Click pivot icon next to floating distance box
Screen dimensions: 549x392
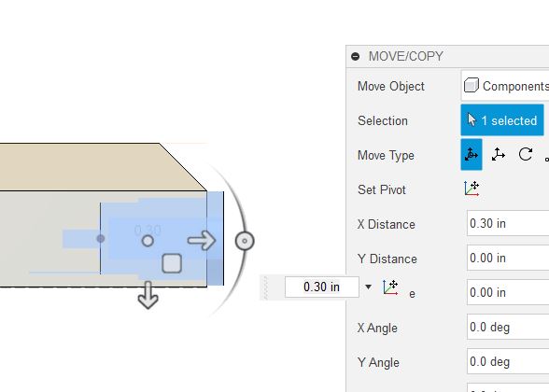[390, 287]
